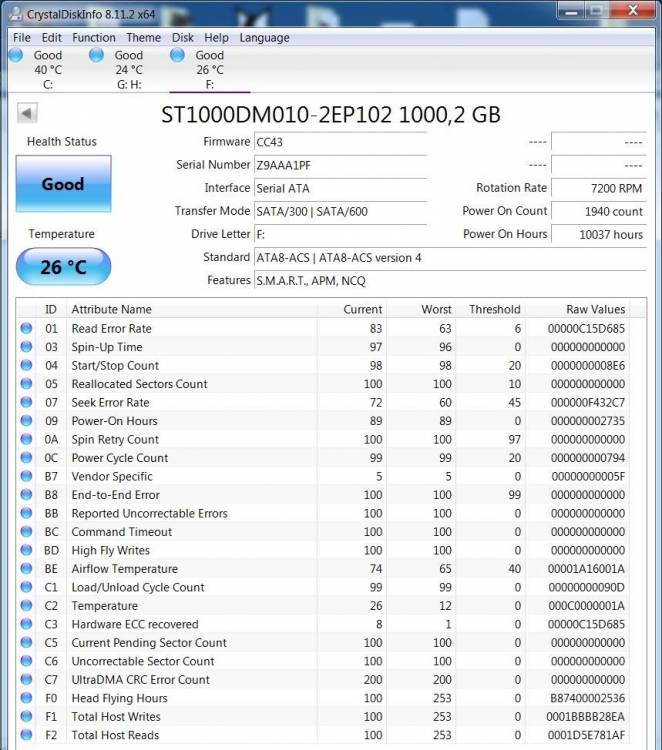Screen dimensions: 662x750
Task: Click raw value 00000C15D685 of Read Error Rate
Action: [x=586, y=329]
